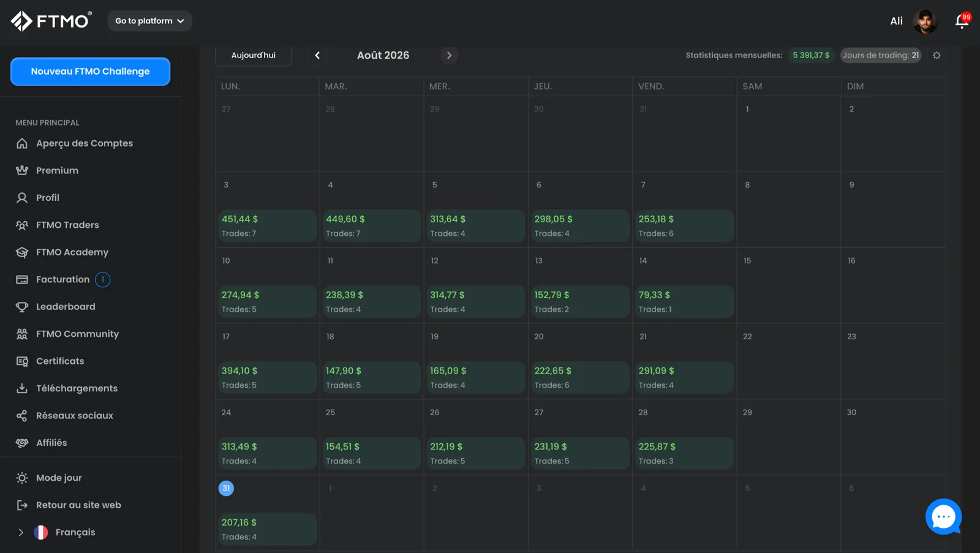Viewport: 980px width, 553px height.
Task: Open Leaderboard menu item
Action: 66,307
